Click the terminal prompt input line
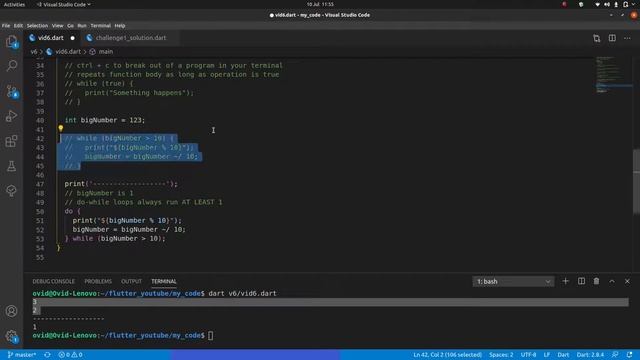Screen dimensions: 640x360 [x=122, y=336]
